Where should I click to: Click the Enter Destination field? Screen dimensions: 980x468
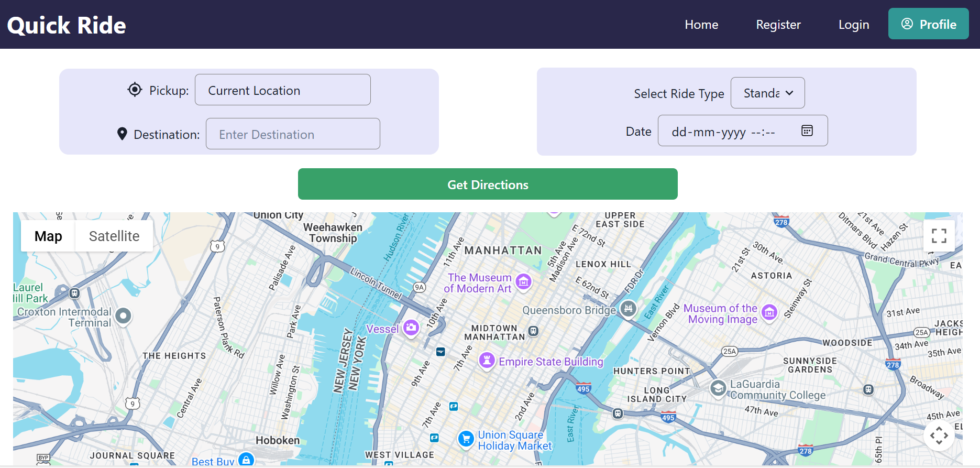coord(293,134)
